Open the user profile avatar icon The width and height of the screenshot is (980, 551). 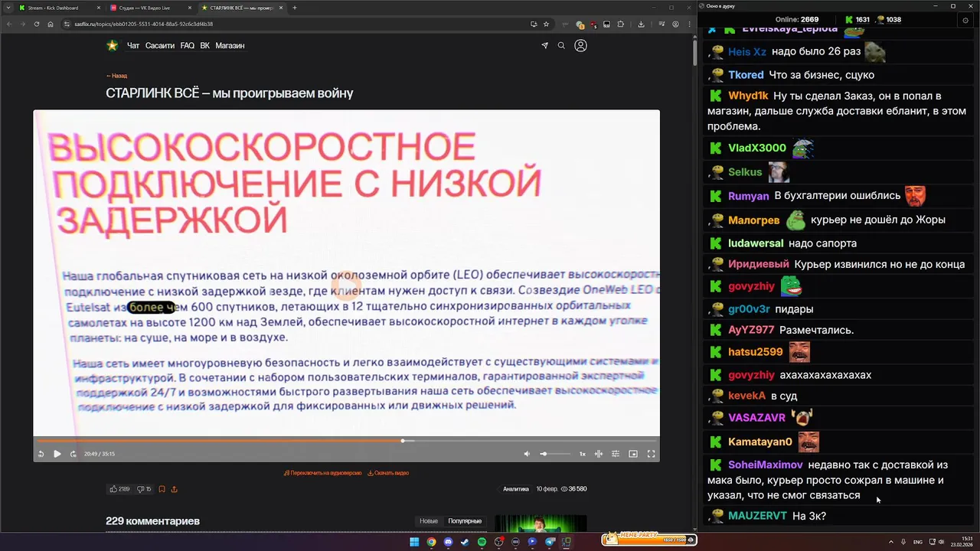580,46
